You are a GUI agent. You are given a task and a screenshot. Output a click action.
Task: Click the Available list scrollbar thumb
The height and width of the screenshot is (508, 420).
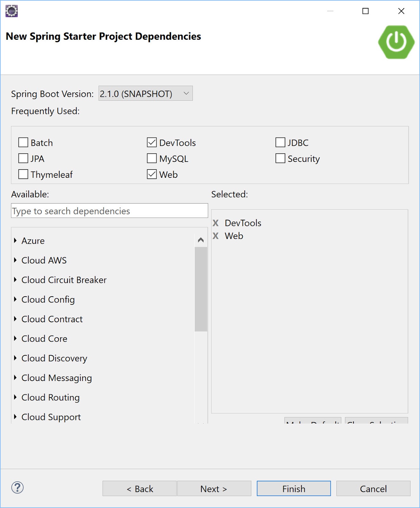point(201,289)
